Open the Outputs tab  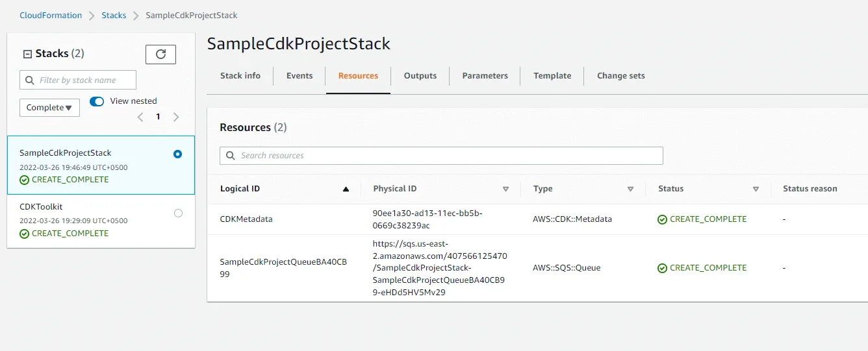coord(420,76)
